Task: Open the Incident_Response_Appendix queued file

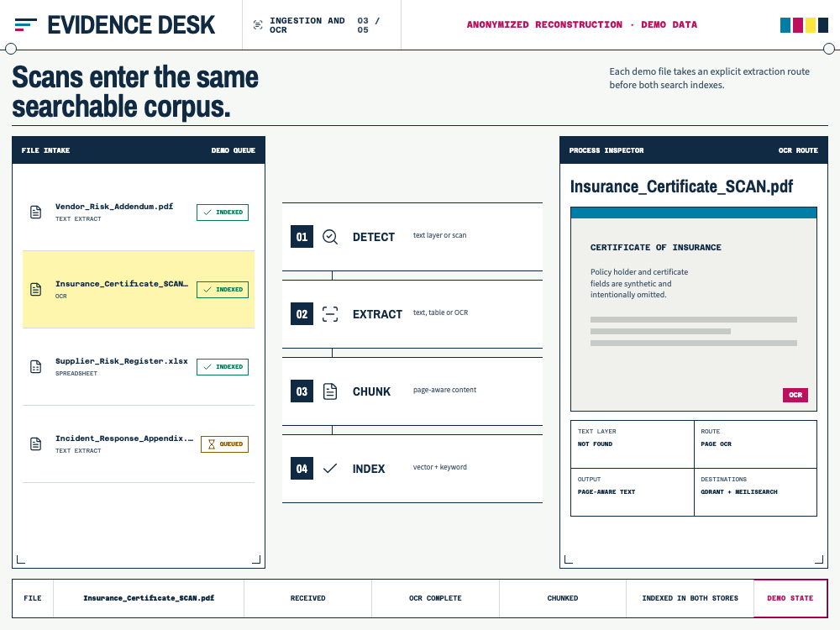Action: pos(139,444)
